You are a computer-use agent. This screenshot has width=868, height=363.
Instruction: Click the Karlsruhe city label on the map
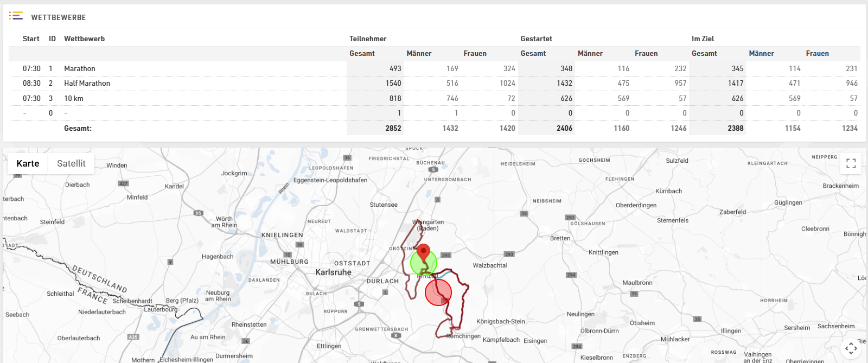click(333, 272)
